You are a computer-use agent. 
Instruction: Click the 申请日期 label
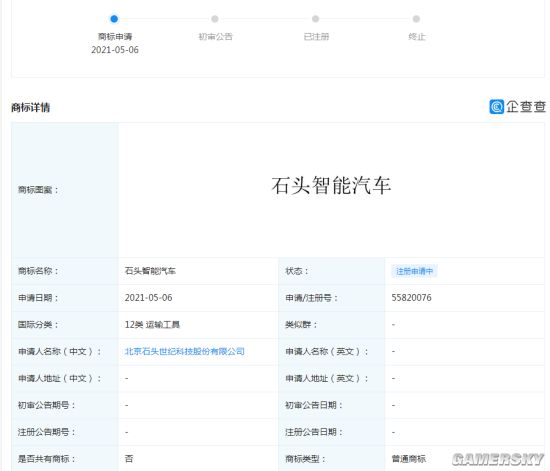38,298
